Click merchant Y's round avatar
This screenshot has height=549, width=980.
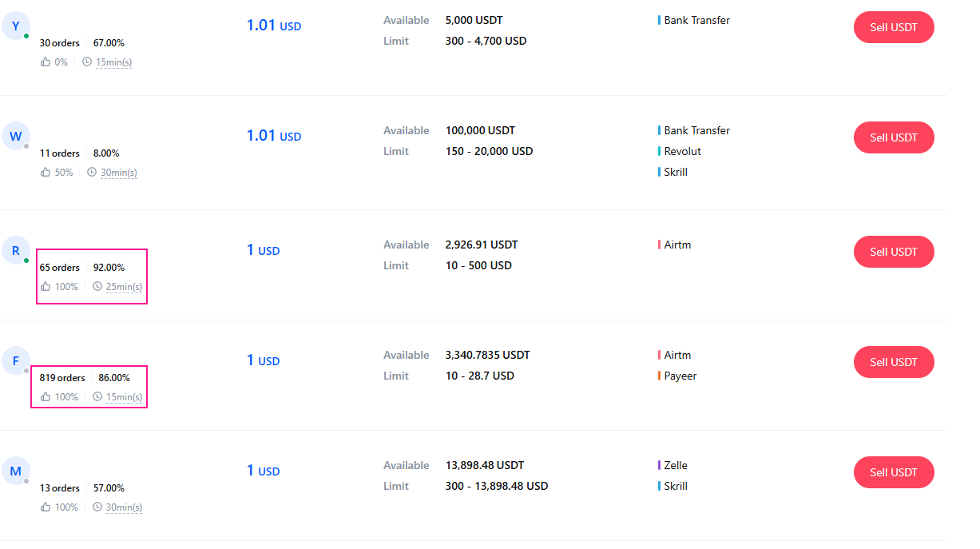click(x=15, y=26)
